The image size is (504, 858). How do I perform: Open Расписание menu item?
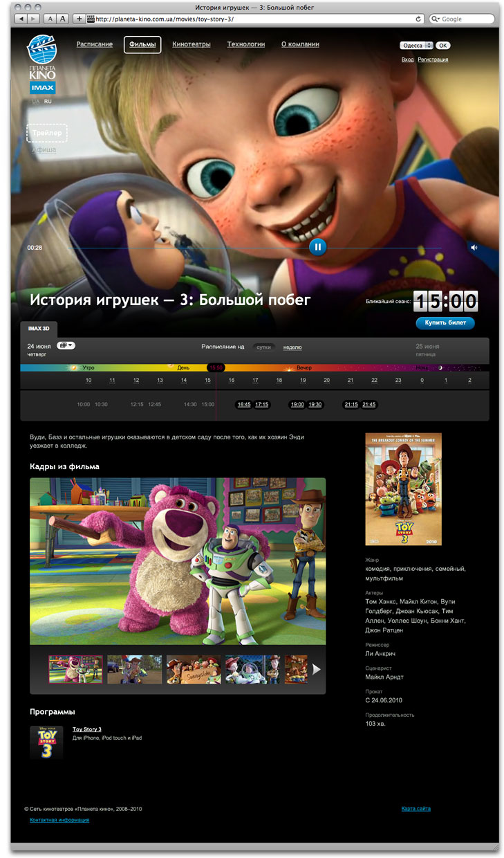point(95,44)
